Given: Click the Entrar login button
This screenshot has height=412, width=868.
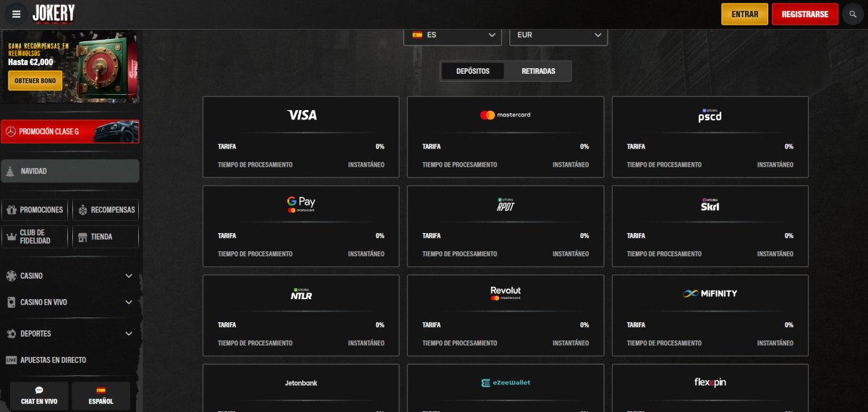Looking at the screenshot, I should click(x=744, y=14).
